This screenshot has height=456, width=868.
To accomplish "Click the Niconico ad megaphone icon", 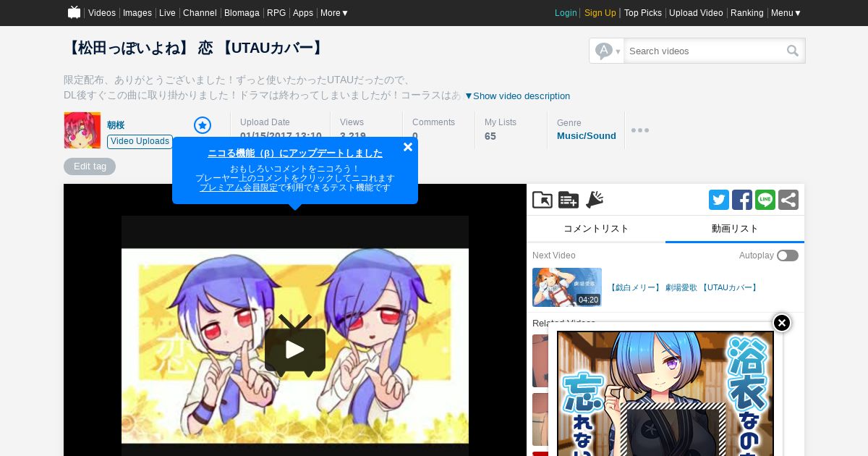I will [595, 200].
